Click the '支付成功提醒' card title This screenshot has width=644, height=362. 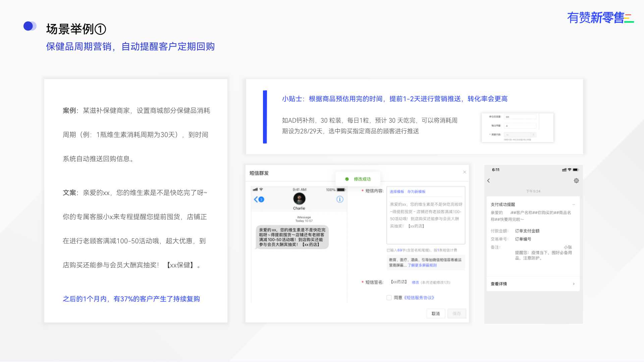(x=503, y=204)
